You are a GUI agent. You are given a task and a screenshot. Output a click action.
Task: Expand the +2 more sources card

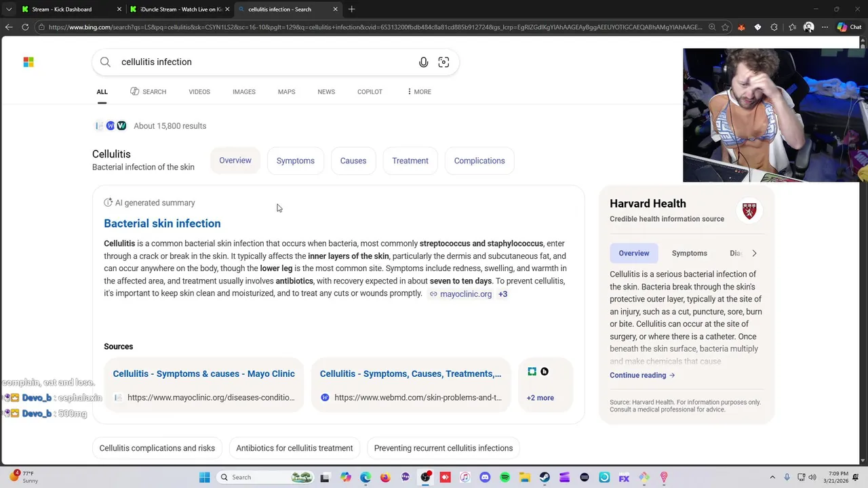[545, 384]
